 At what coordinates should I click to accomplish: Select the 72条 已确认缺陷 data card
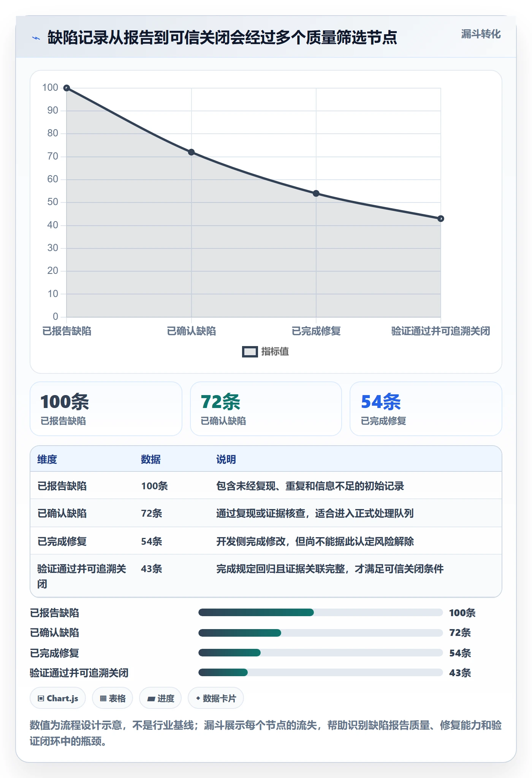(x=266, y=409)
